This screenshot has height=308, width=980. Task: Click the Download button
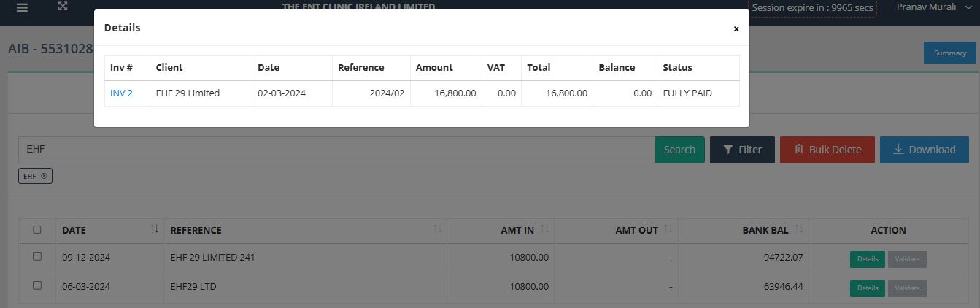(924, 150)
